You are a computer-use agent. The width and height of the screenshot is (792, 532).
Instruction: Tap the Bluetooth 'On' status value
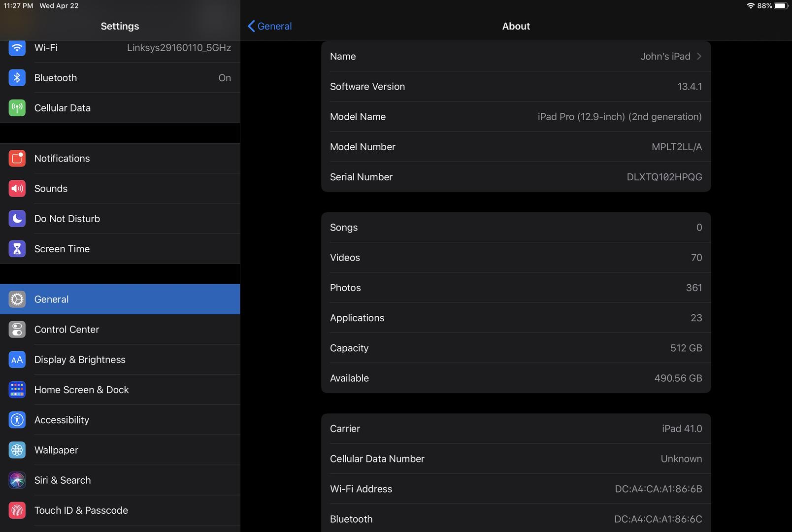225,78
